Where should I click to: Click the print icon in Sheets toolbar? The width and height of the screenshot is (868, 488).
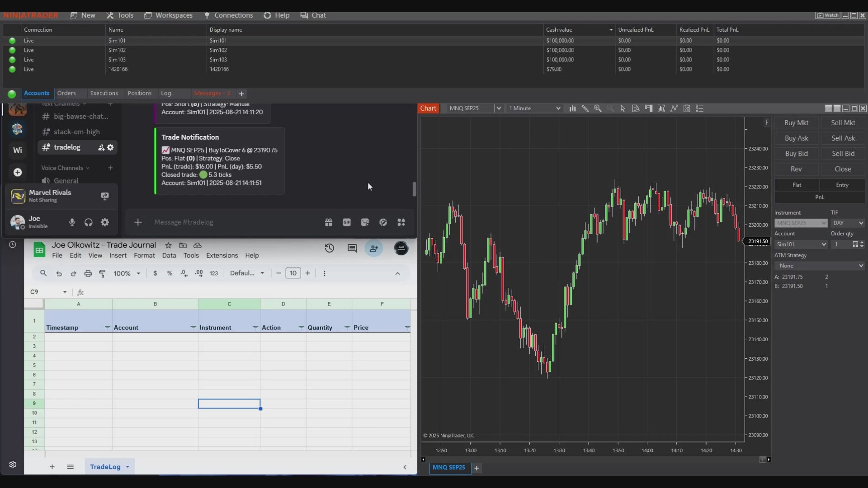[88, 273]
